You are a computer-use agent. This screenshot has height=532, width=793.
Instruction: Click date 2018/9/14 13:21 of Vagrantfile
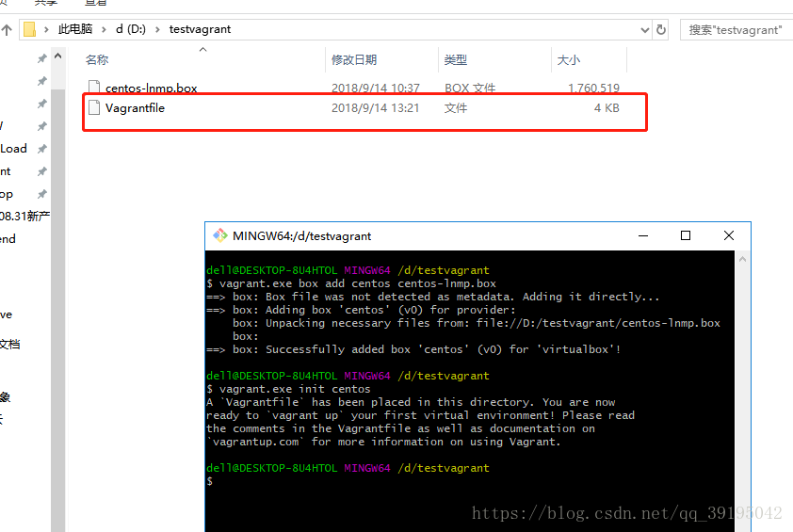pyautogui.click(x=375, y=107)
